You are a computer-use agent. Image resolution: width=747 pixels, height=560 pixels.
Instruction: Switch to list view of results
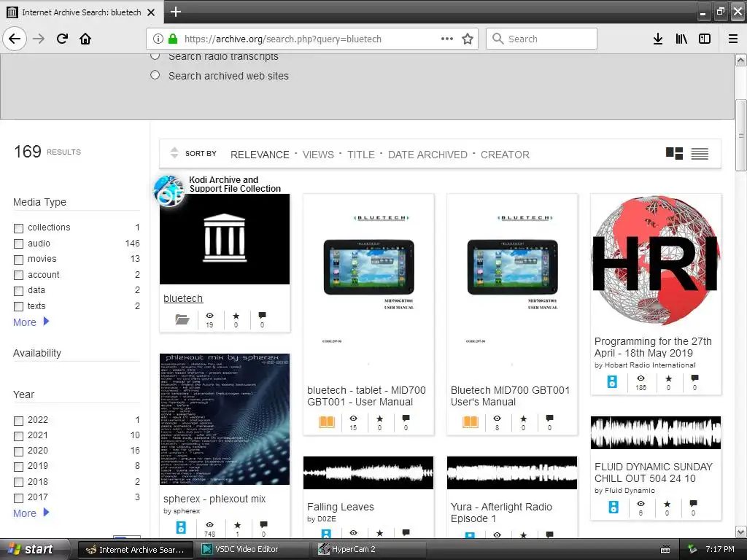[x=700, y=153]
